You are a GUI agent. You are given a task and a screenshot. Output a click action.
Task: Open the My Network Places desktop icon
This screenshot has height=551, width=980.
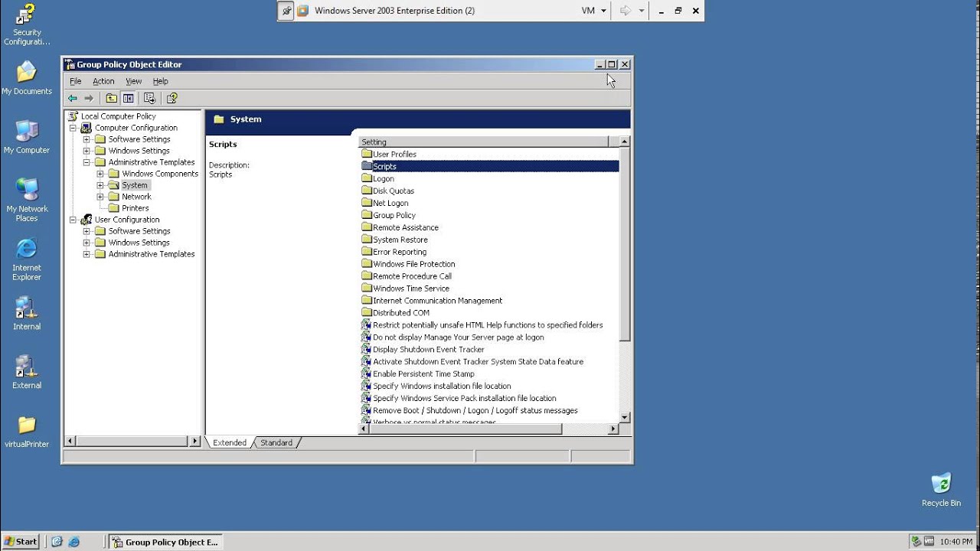[x=27, y=201]
